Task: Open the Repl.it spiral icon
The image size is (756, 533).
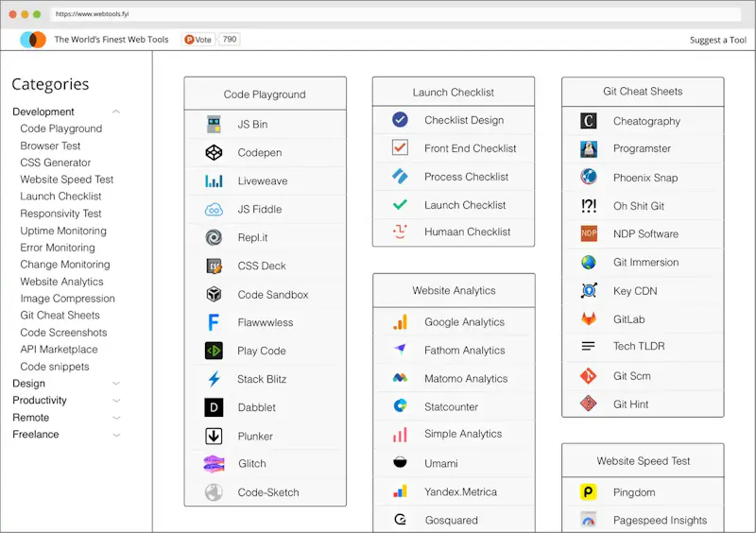Action: (214, 237)
